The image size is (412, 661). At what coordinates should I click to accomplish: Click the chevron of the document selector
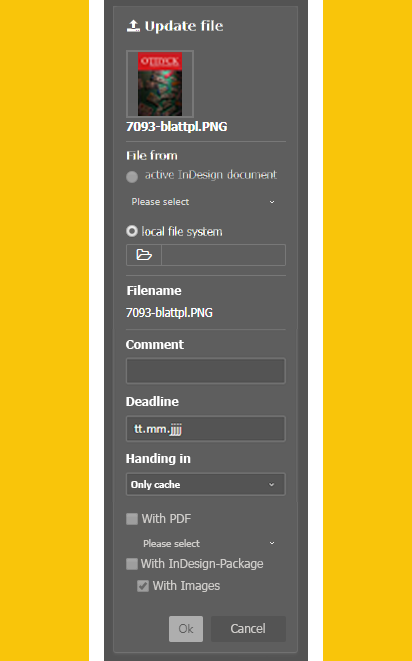click(272, 202)
